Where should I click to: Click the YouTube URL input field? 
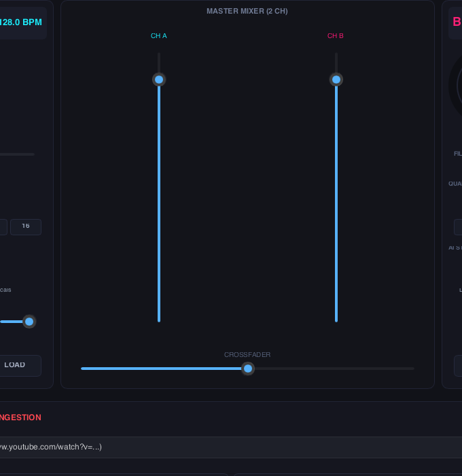[x=231, y=447]
